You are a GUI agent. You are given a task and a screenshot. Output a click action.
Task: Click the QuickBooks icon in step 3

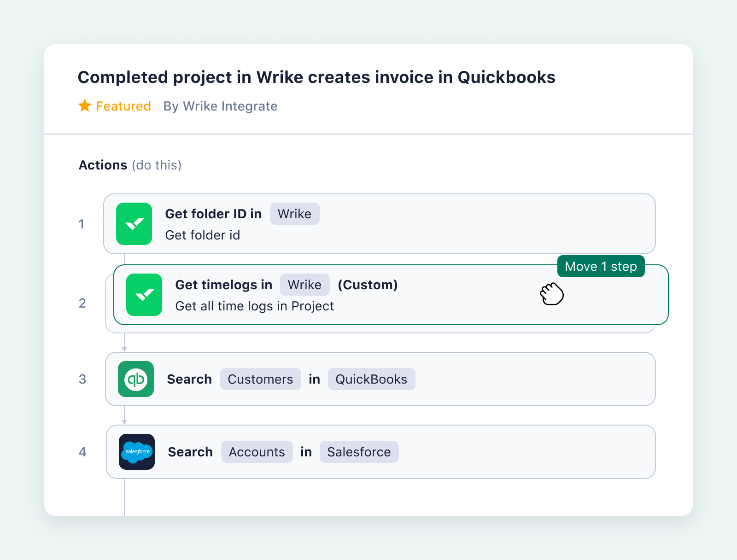[x=136, y=379]
